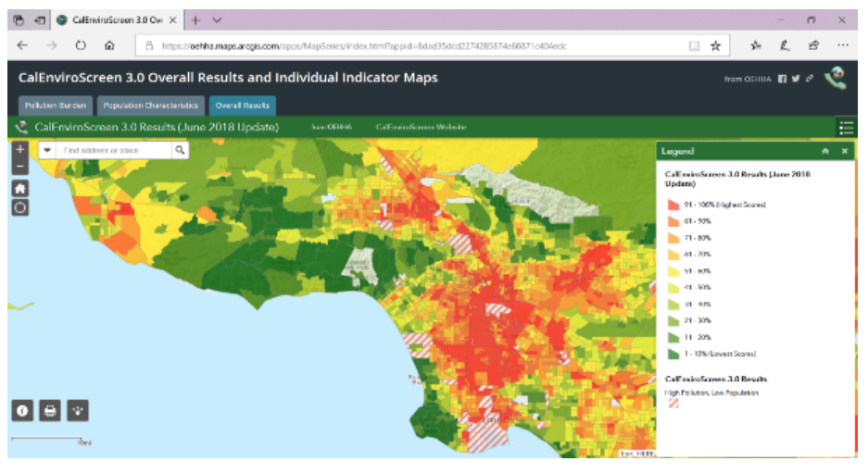Open the Population Characteristics tab
The height and width of the screenshot is (474, 868).
150,106
